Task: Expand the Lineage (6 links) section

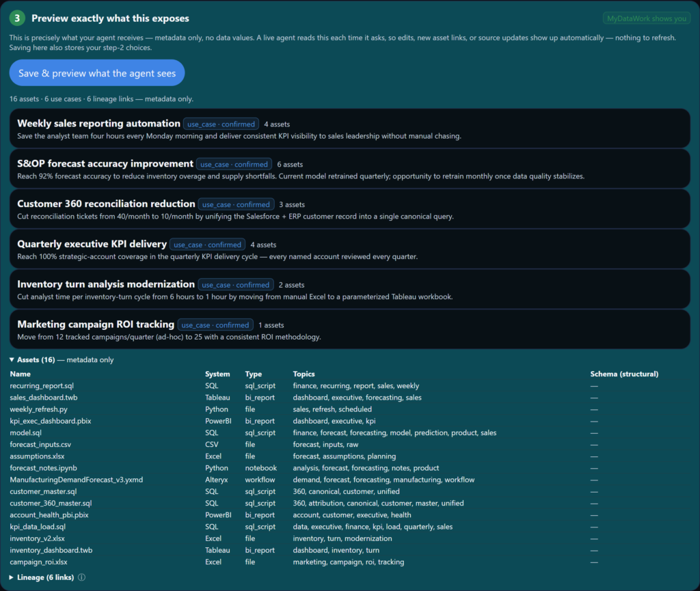Action: click(42, 577)
